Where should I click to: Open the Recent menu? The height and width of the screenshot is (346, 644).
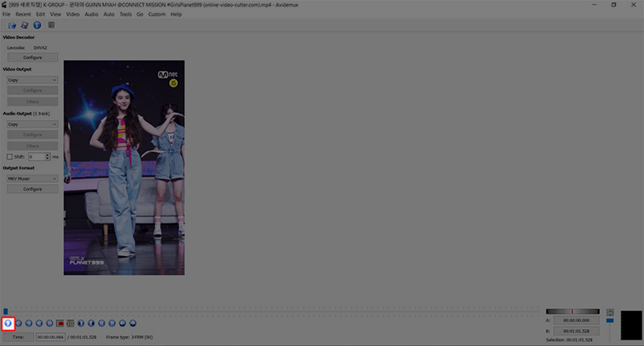click(x=23, y=14)
